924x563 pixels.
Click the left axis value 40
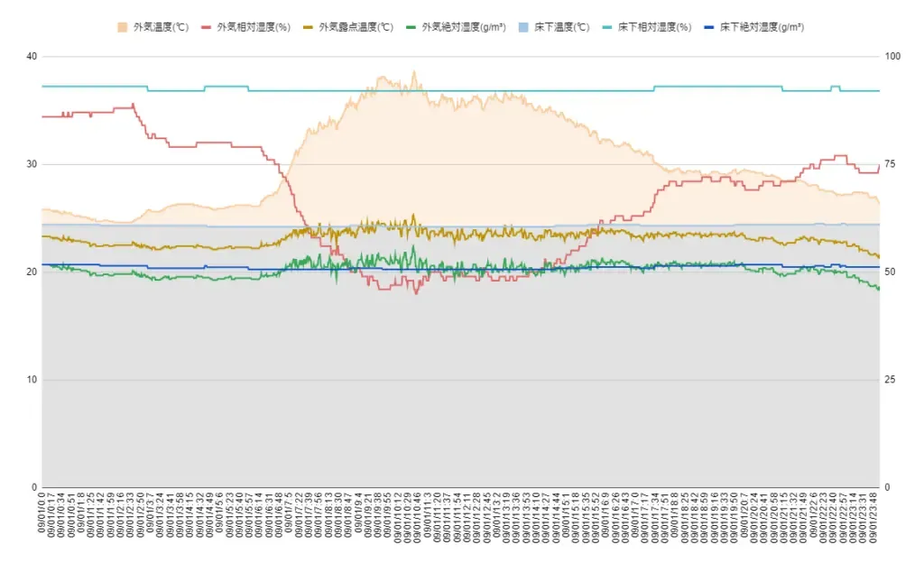(32, 57)
